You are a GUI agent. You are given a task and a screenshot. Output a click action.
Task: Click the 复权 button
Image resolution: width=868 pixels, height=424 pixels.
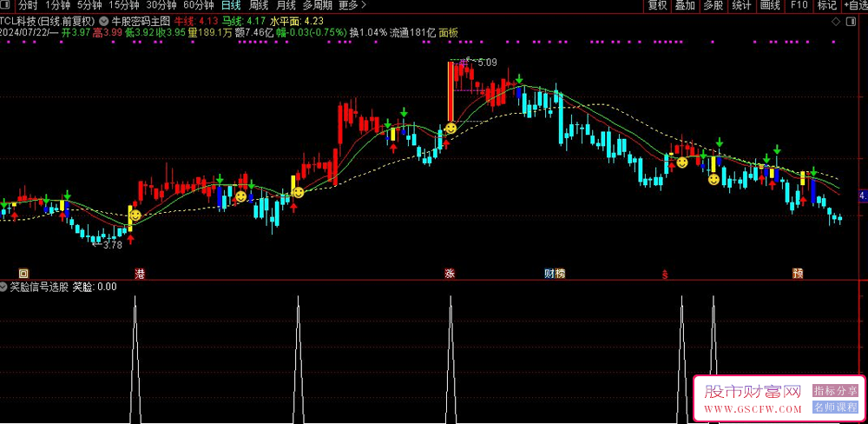point(658,5)
